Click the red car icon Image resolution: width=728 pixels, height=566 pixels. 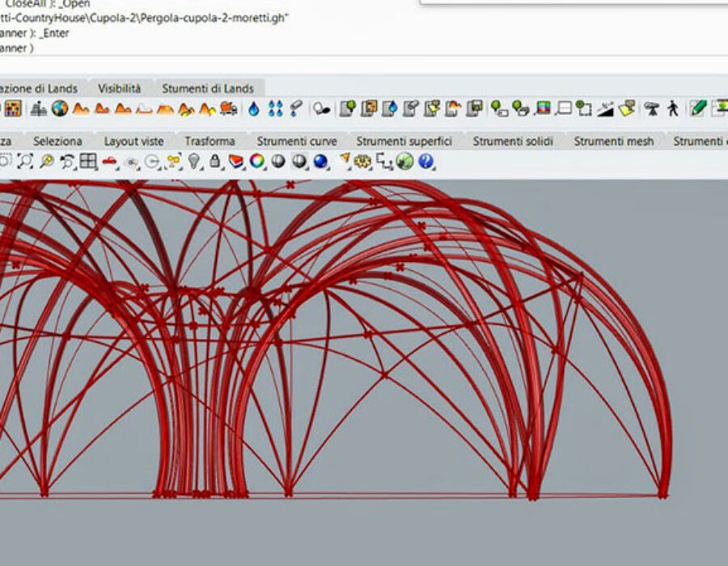109,162
